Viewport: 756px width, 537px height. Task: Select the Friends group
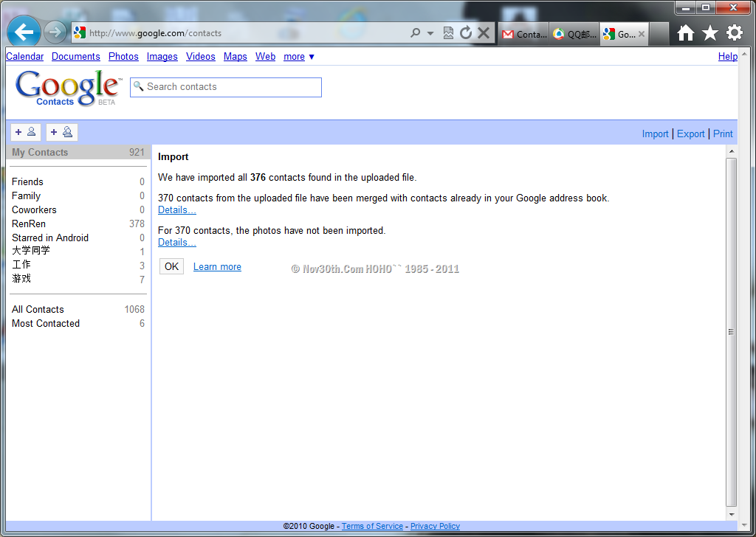(x=78, y=181)
